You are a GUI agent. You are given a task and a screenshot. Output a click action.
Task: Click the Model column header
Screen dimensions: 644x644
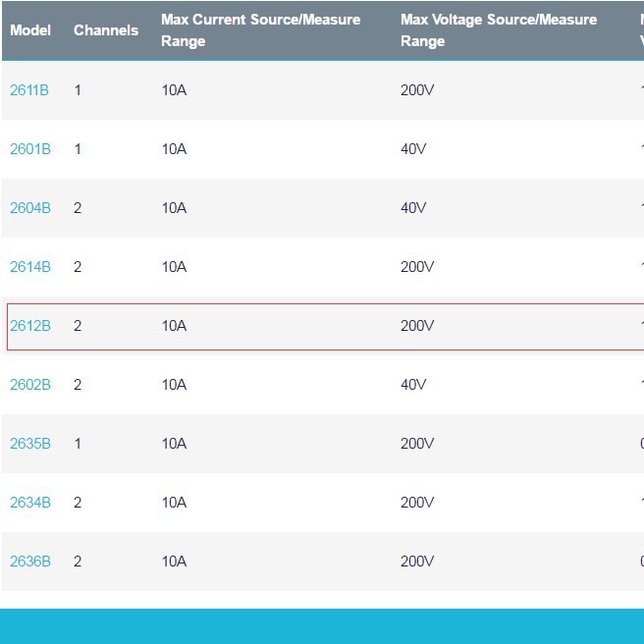pyautogui.click(x=30, y=30)
